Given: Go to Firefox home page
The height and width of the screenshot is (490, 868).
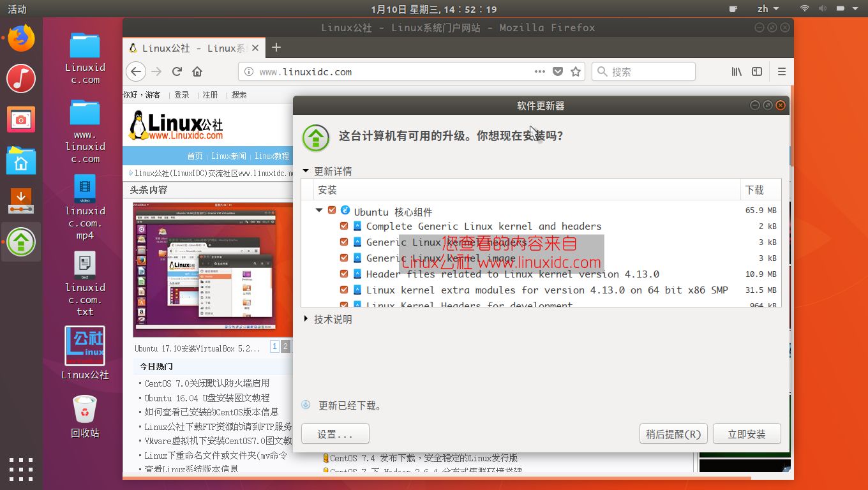Looking at the screenshot, I should coord(197,71).
